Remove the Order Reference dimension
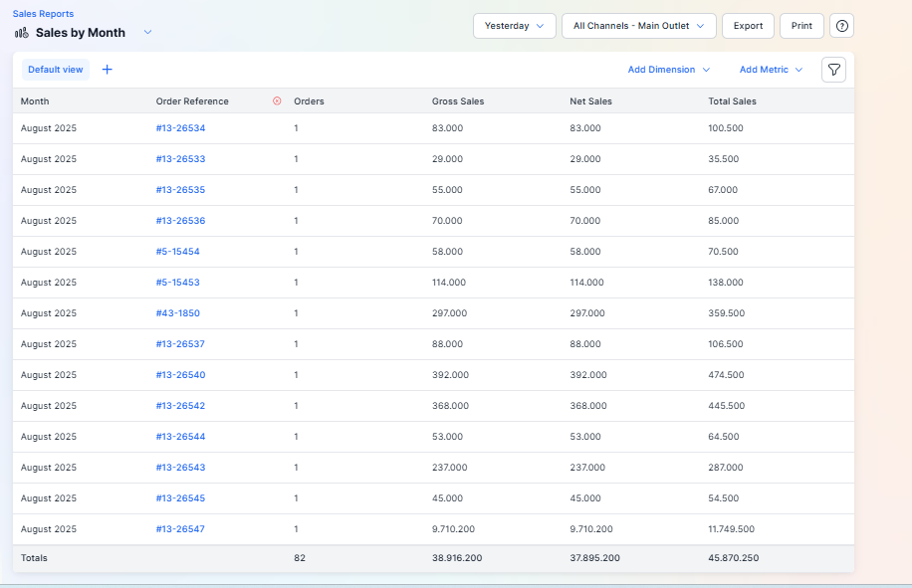This screenshot has height=588, width=912. 277,101
